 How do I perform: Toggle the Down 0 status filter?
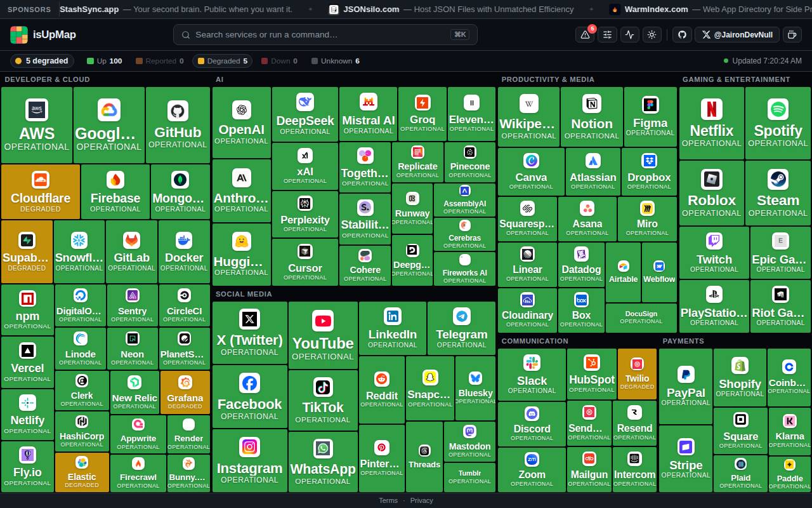click(279, 61)
